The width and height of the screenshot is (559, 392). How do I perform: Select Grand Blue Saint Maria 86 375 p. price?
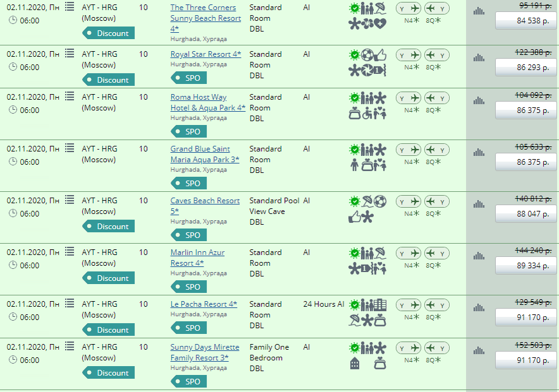coord(526,162)
